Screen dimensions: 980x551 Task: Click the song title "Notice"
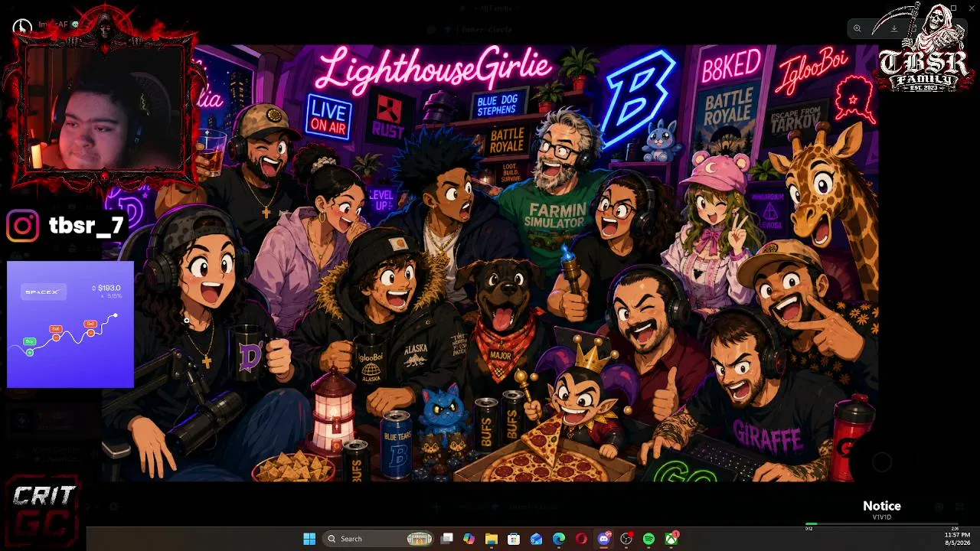(x=882, y=506)
